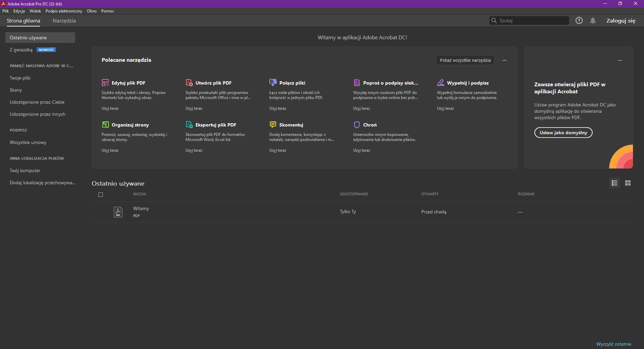
Task: Click Zaloguj się button
Action: tap(621, 20)
